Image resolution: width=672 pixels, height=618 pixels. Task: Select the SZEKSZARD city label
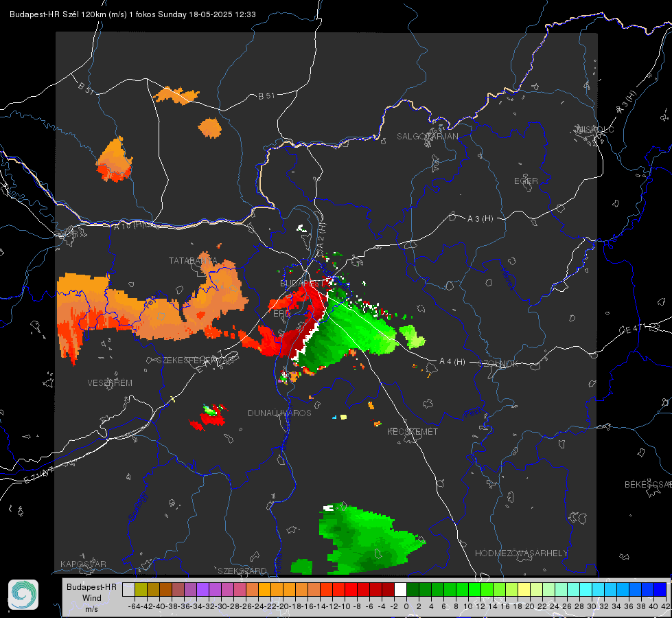pos(242,571)
